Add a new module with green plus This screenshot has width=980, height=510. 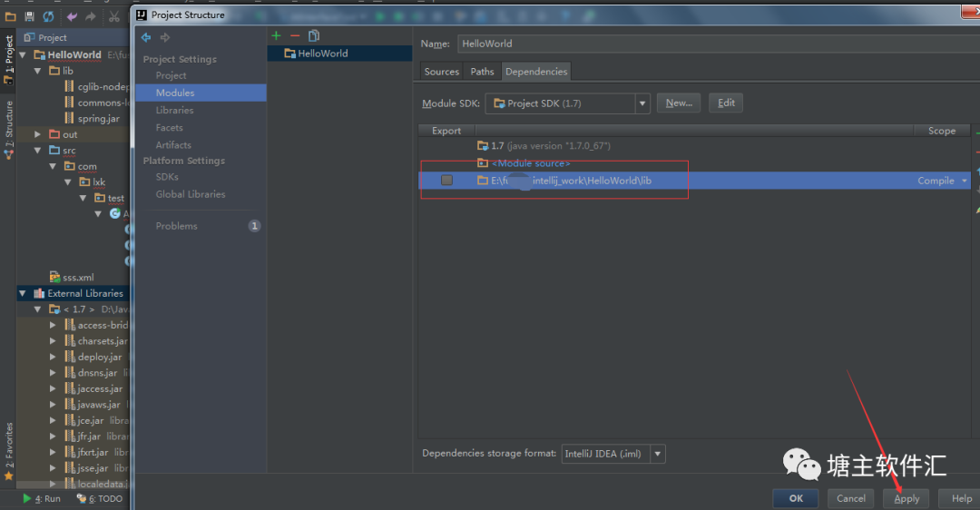[x=276, y=35]
